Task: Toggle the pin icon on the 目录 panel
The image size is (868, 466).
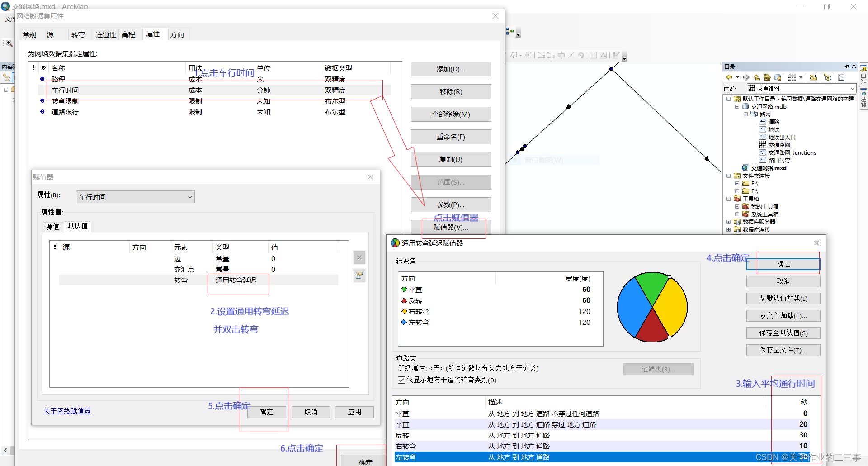Action: click(x=846, y=66)
